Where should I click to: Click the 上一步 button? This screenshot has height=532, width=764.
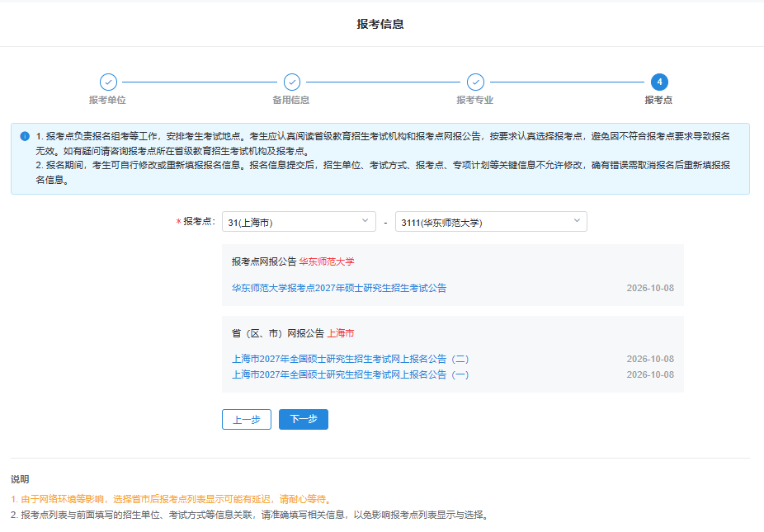(247, 420)
